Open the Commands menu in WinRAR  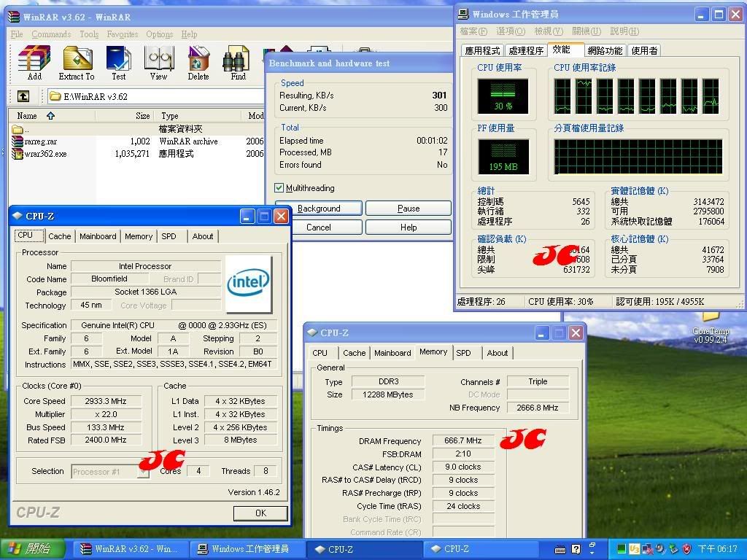tap(51, 34)
